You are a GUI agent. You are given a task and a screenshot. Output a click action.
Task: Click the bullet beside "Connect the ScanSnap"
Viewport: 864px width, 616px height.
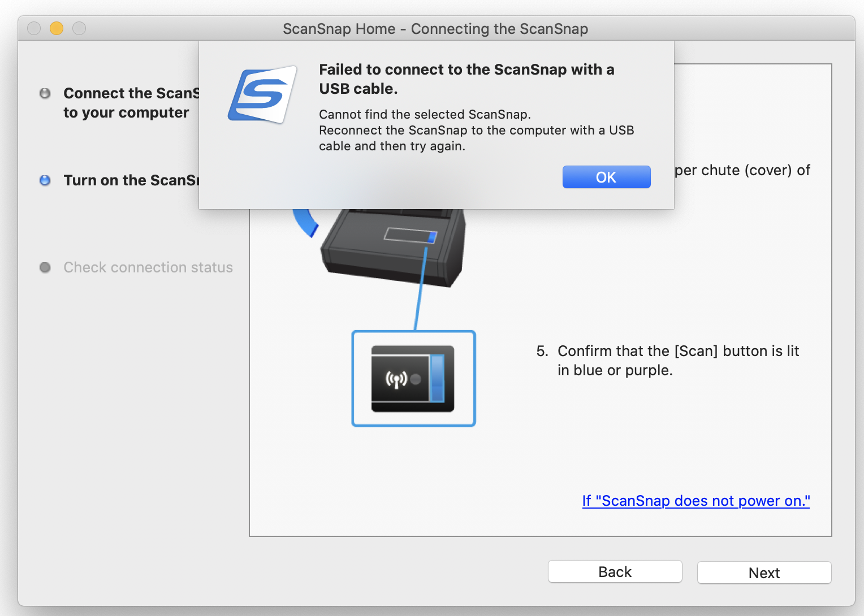(x=45, y=93)
